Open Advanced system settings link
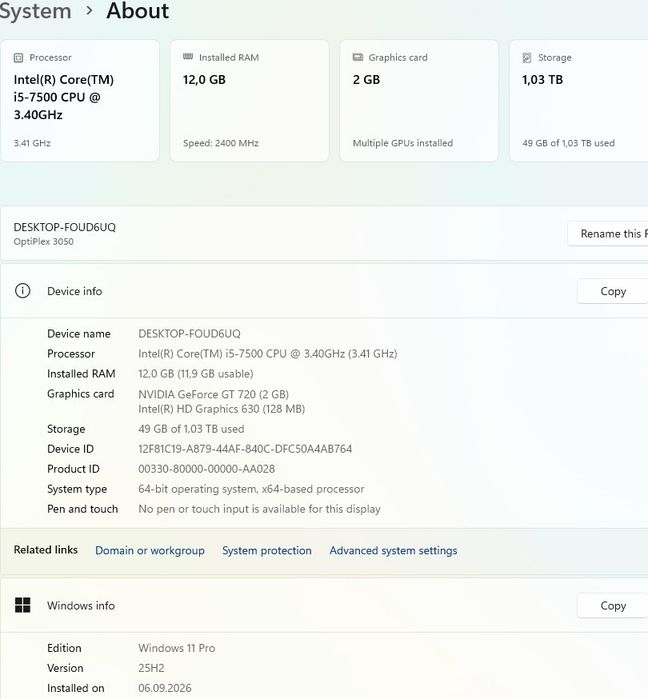The image size is (648, 699). tap(394, 550)
